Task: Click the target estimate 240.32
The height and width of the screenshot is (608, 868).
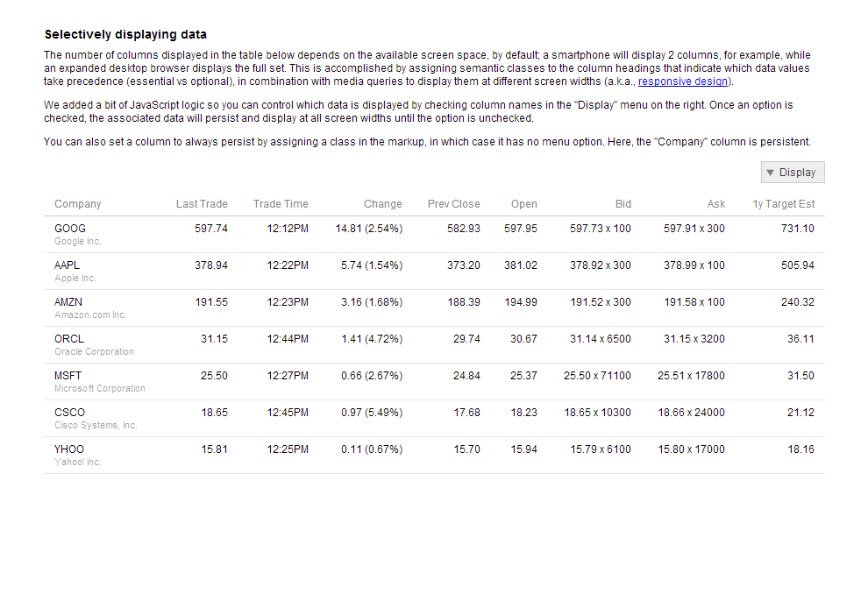Action: coord(798,302)
